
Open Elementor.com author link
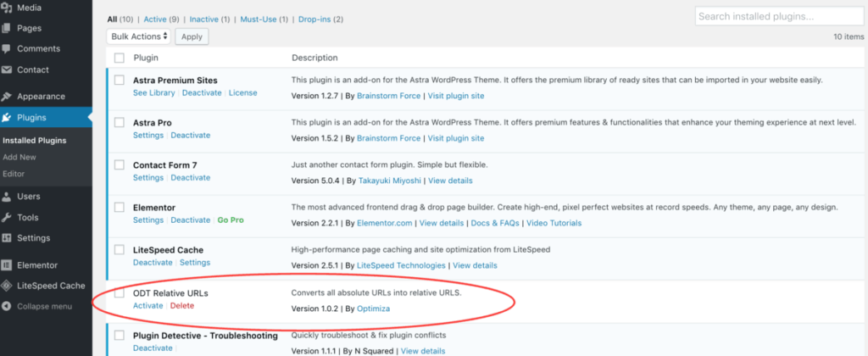click(385, 223)
